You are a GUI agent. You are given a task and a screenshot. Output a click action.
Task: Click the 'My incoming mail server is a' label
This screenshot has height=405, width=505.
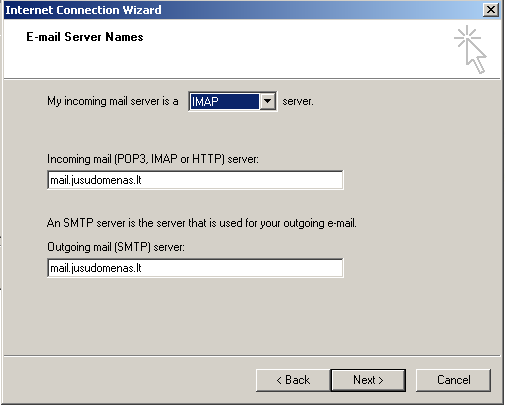[x=113, y=101]
